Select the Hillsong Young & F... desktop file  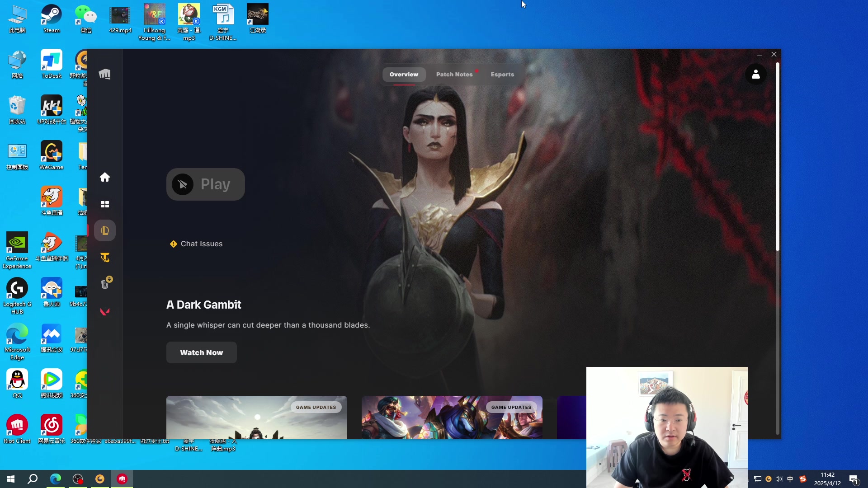[155, 23]
